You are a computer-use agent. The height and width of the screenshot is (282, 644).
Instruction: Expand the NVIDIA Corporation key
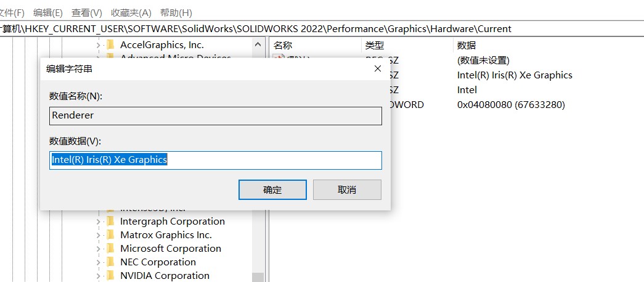[98, 276]
